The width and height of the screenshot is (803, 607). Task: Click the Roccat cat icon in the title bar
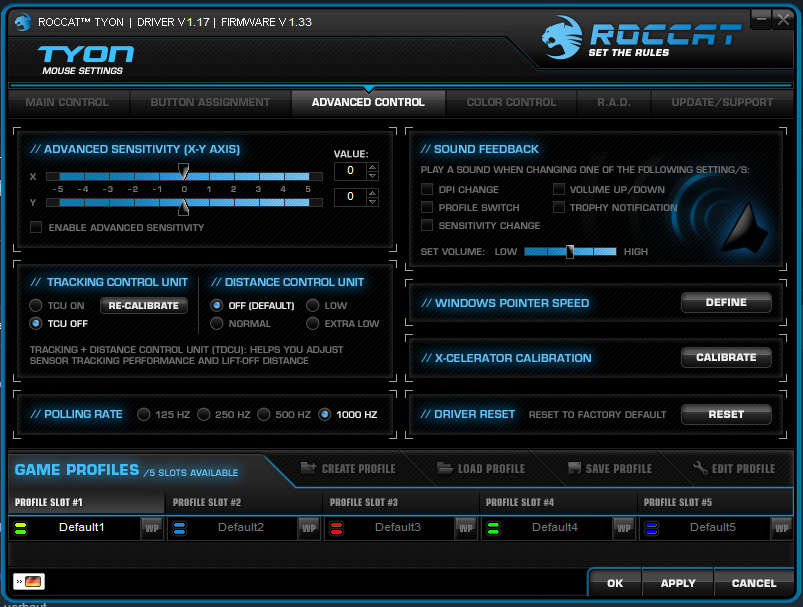(x=23, y=22)
